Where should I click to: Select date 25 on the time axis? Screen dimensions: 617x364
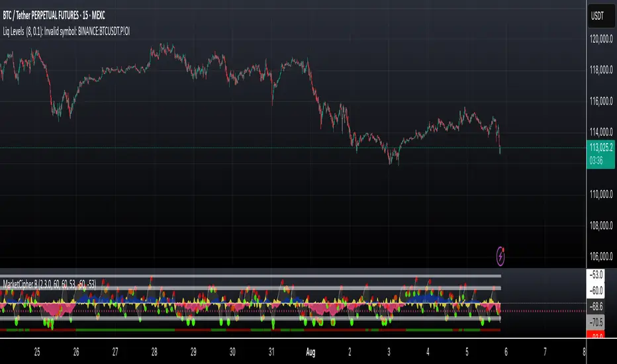pyautogui.click(x=37, y=351)
